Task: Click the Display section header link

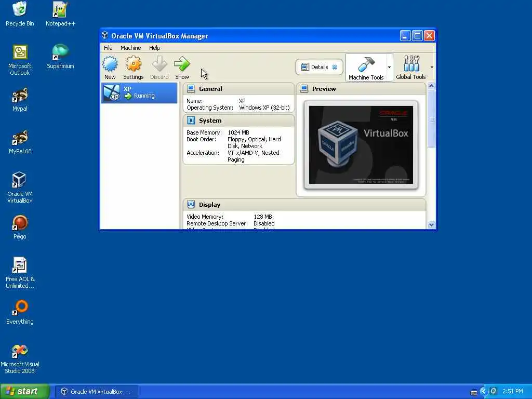Action: 209,205
